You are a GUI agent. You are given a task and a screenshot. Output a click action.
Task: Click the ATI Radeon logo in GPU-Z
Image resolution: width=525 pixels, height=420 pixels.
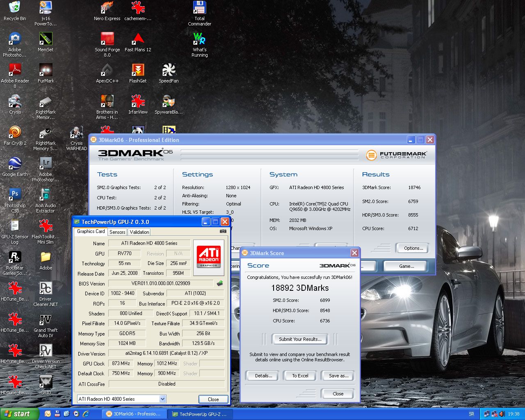tap(208, 258)
